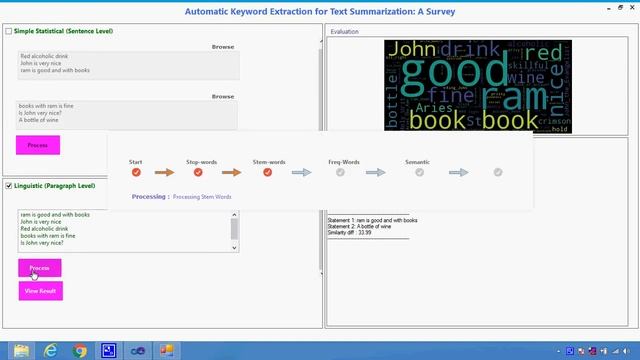Click the Semantic step gray checkmark icon
Viewport: 640px width, 360px height.
419,173
